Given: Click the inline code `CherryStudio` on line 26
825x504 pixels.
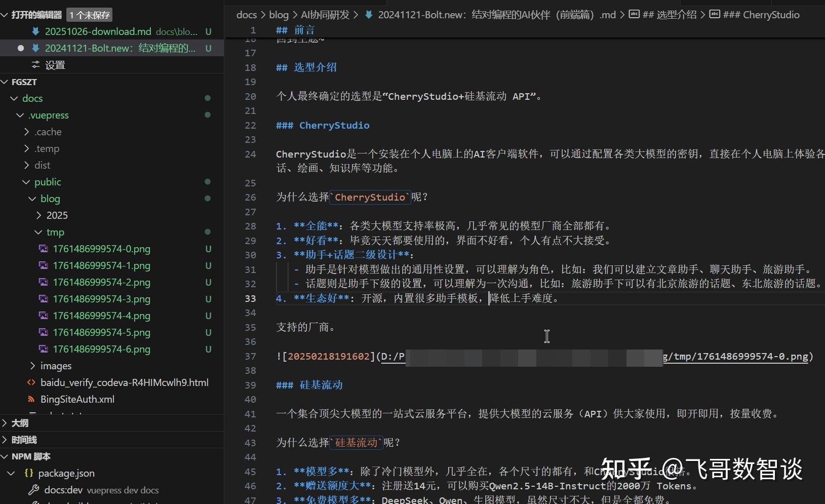Looking at the screenshot, I should [370, 197].
